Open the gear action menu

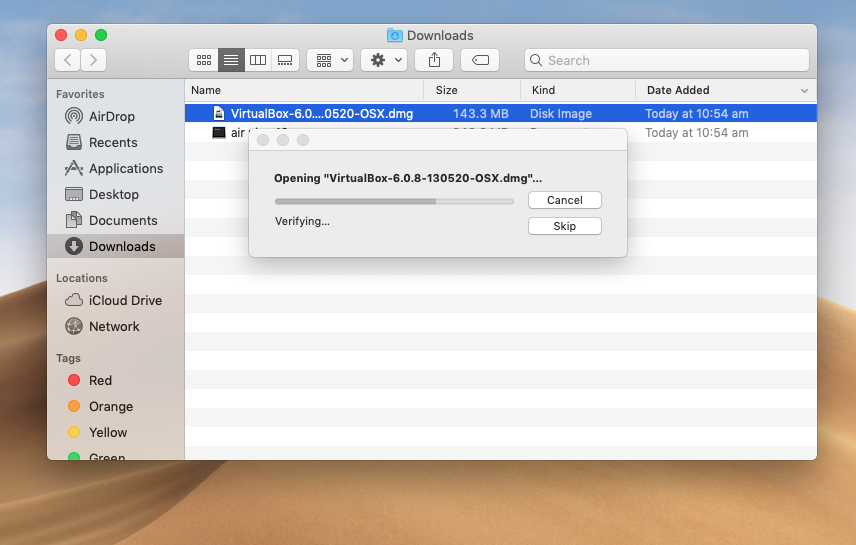[384, 60]
